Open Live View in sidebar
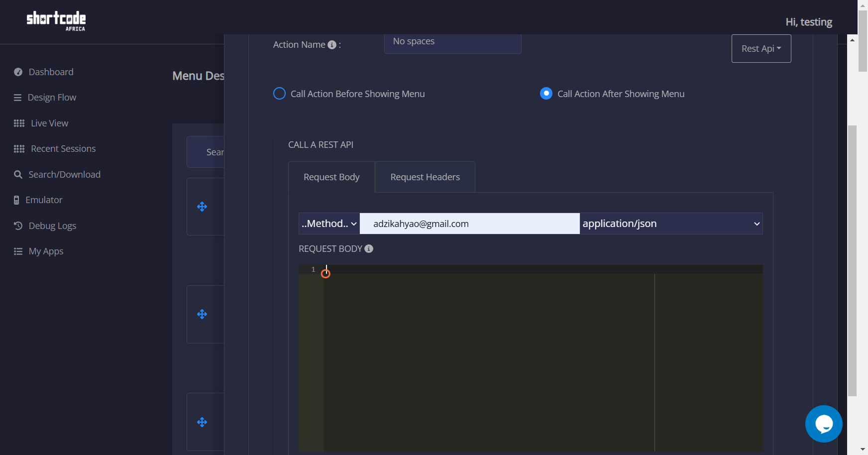Image resolution: width=868 pixels, height=455 pixels. pos(49,123)
